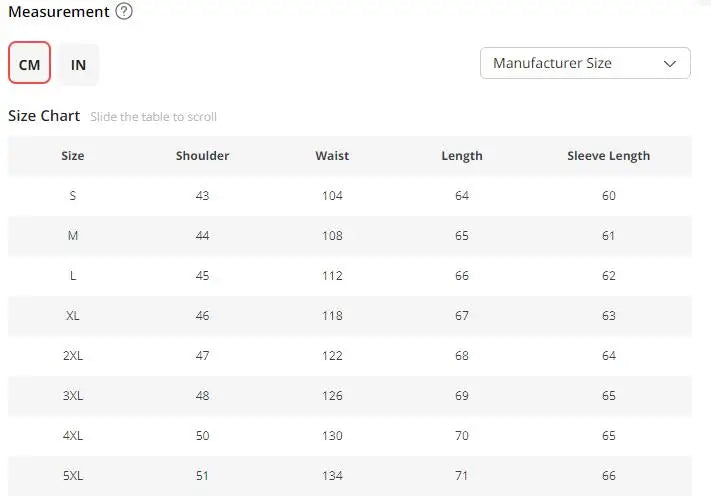Select the 4XL size row
This screenshot has width=711, height=496.
click(x=73, y=436)
